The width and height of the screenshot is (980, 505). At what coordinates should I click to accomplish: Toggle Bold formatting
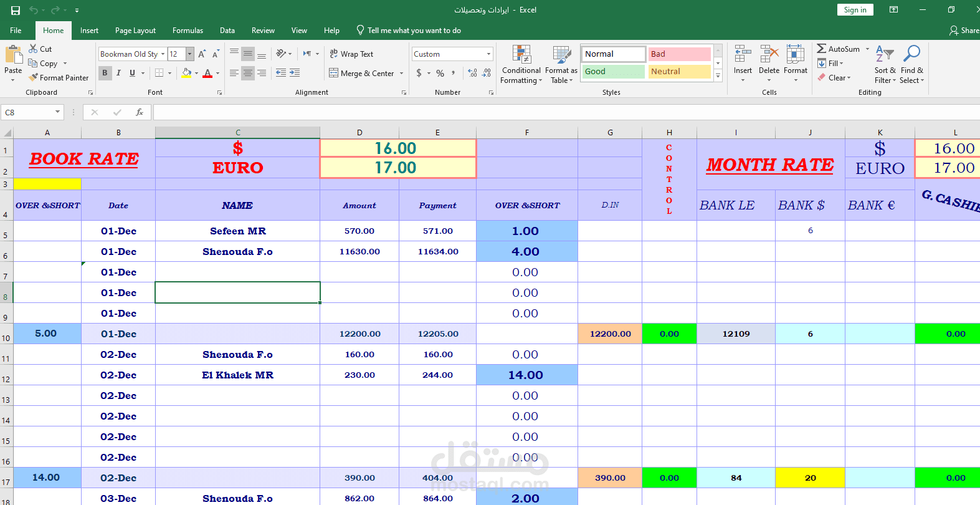coord(105,73)
